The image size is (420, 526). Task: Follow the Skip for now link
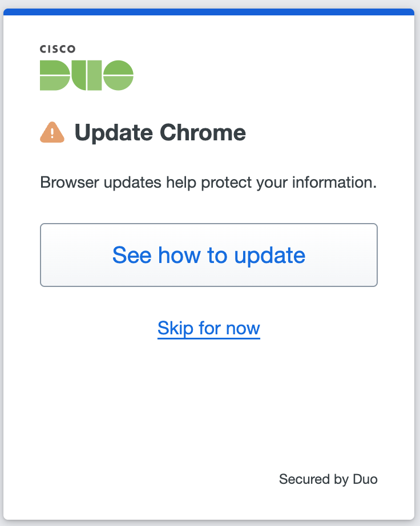click(209, 328)
